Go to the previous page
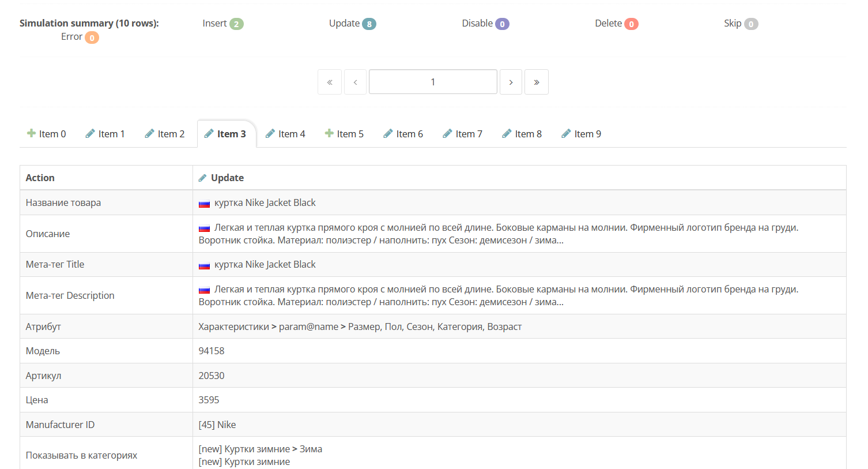This screenshot has width=868, height=469. (x=355, y=82)
